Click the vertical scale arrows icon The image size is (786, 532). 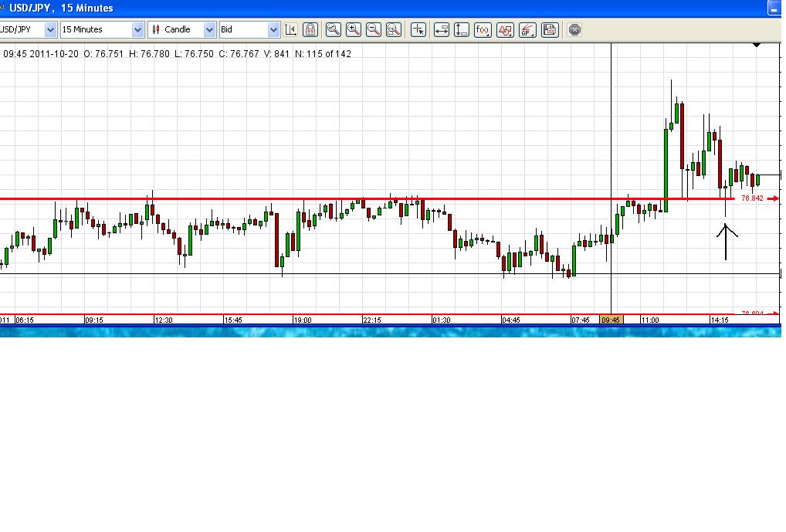click(x=461, y=29)
